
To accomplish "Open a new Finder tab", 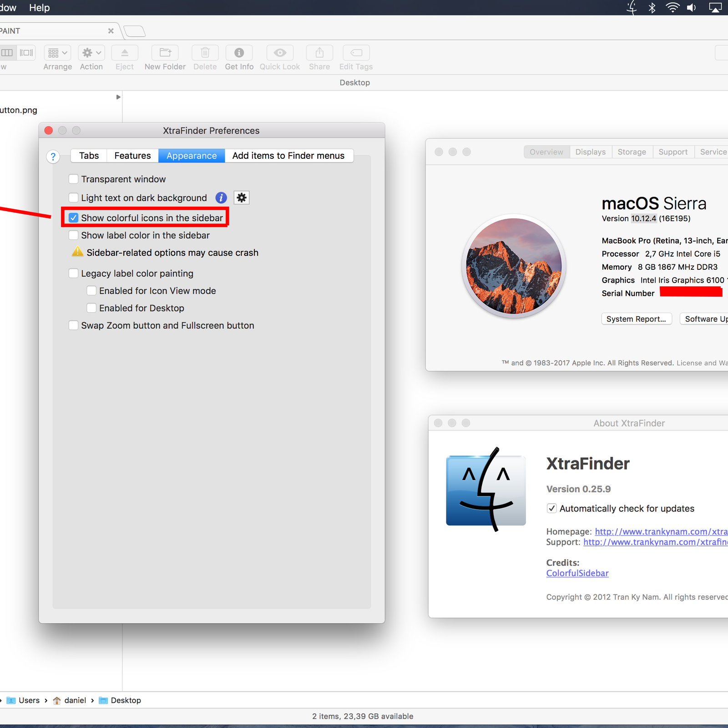I will pos(134,31).
